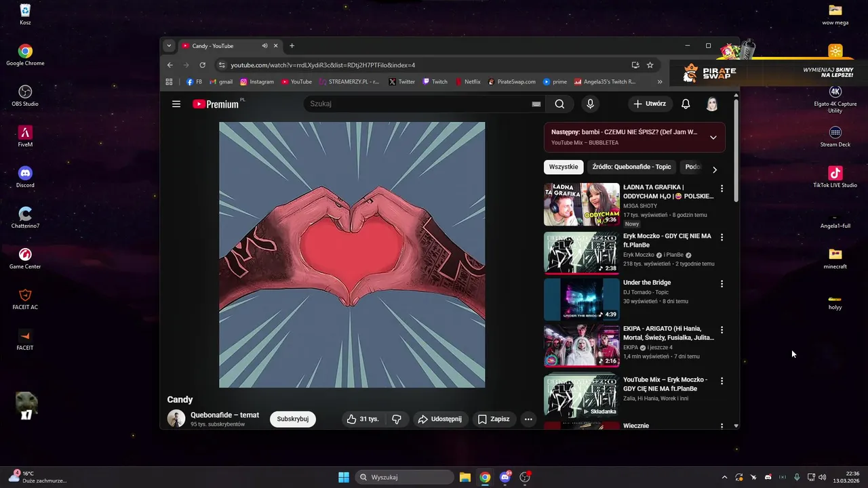Open Discord from the taskbar

505,477
